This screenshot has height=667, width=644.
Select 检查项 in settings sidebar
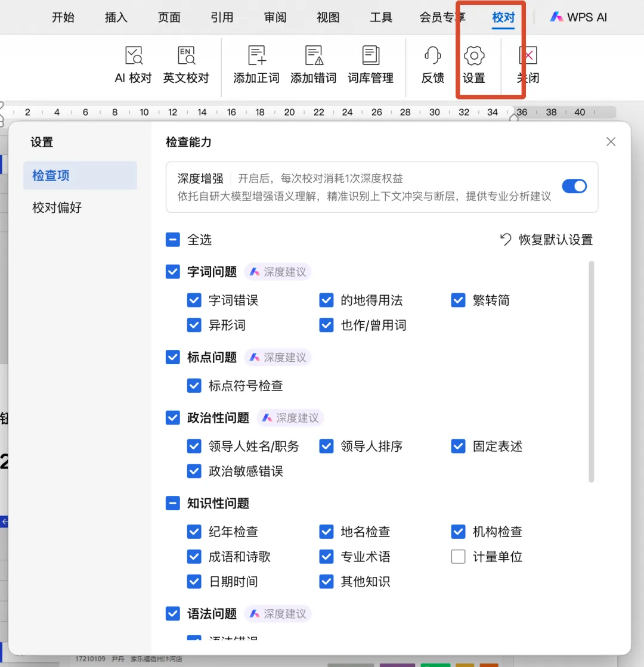tap(80, 175)
